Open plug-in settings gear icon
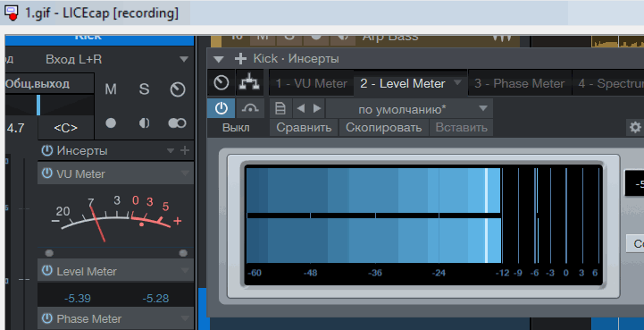 (x=635, y=128)
